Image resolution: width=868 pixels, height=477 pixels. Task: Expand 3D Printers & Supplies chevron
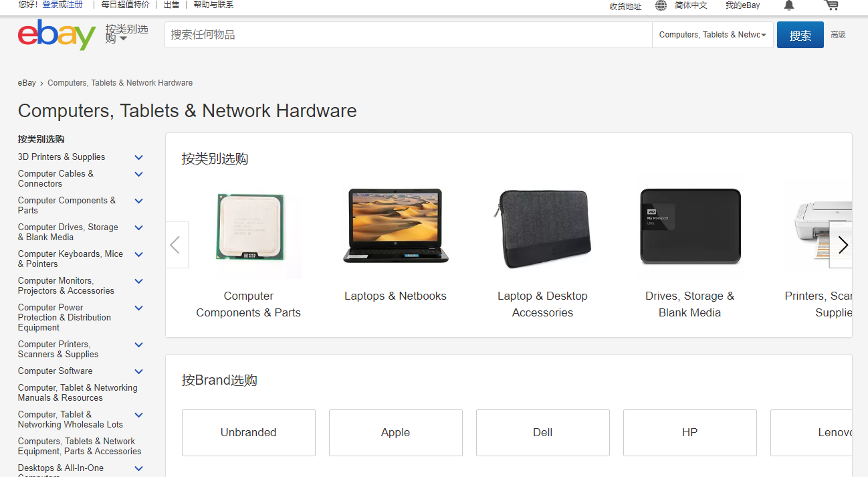(139, 158)
